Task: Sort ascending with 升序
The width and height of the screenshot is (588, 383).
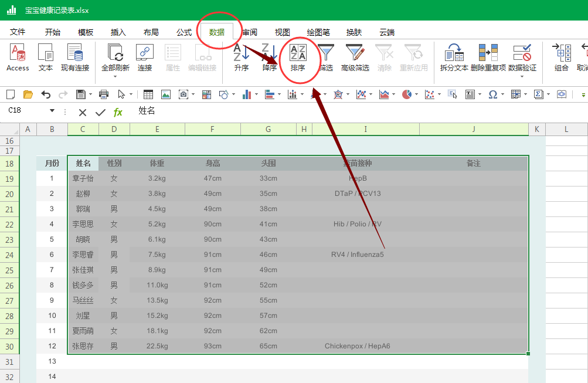Action: point(242,57)
